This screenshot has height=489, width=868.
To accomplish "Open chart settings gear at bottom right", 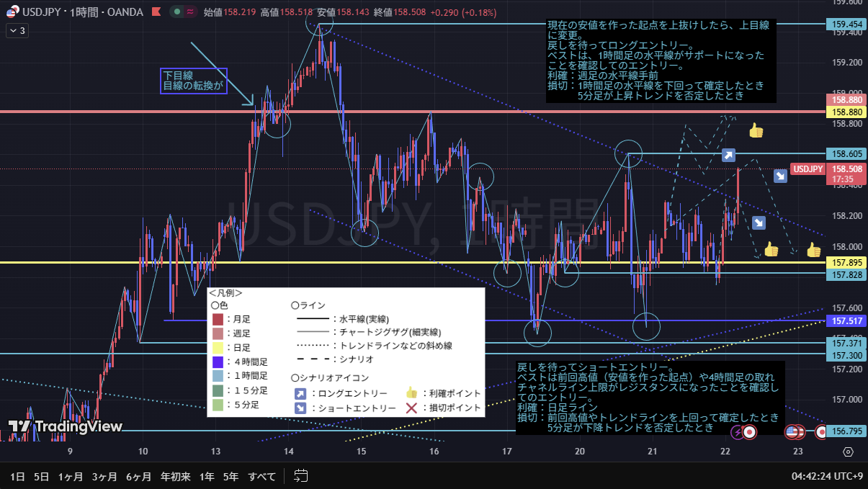I will pyautogui.click(x=848, y=452).
